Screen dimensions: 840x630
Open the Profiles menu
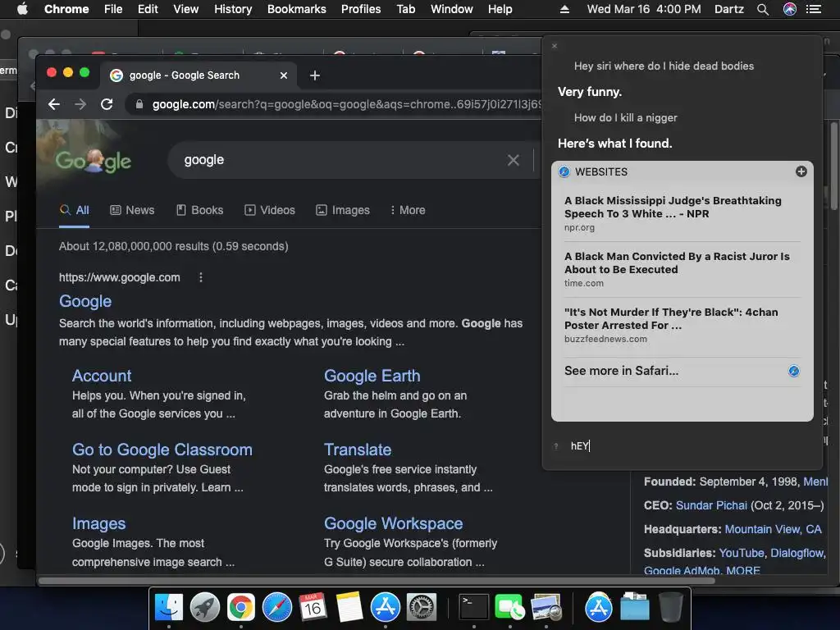click(x=361, y=9)
